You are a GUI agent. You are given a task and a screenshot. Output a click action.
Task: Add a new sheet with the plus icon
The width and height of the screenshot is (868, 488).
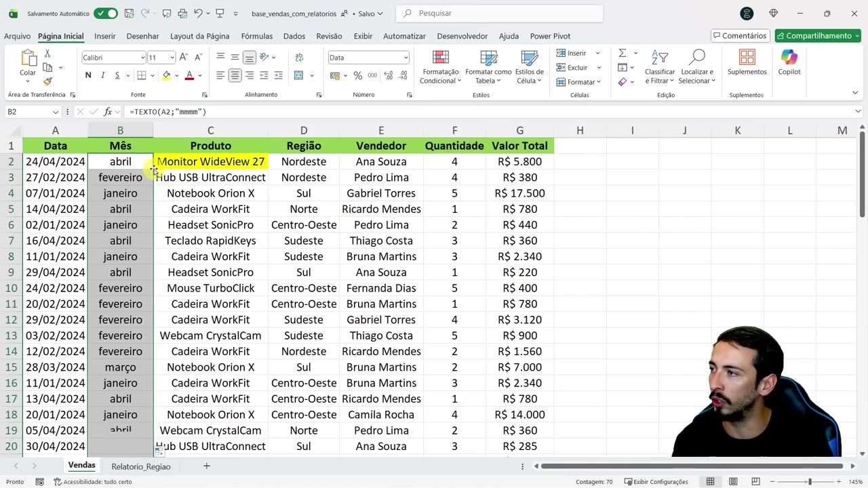(207, 466)
